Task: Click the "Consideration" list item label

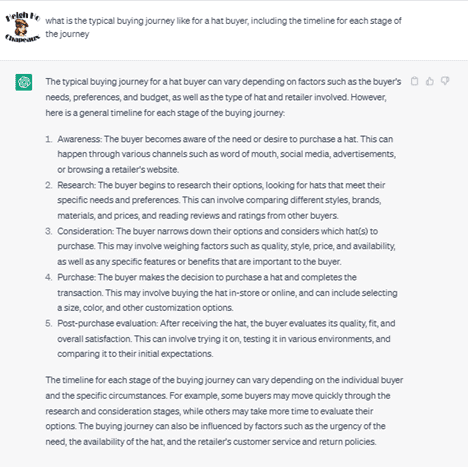Action: click(x=85, y=231)
